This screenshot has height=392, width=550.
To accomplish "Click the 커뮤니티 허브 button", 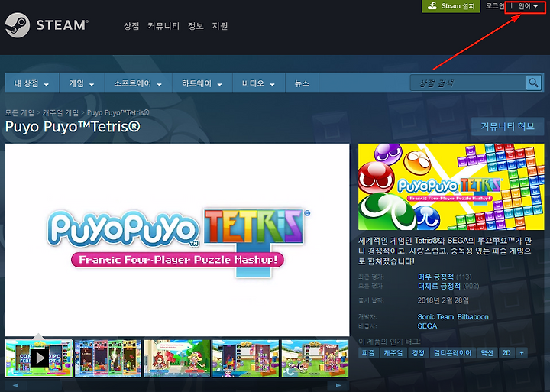I will pyautogui.click(x=507, y=126).
